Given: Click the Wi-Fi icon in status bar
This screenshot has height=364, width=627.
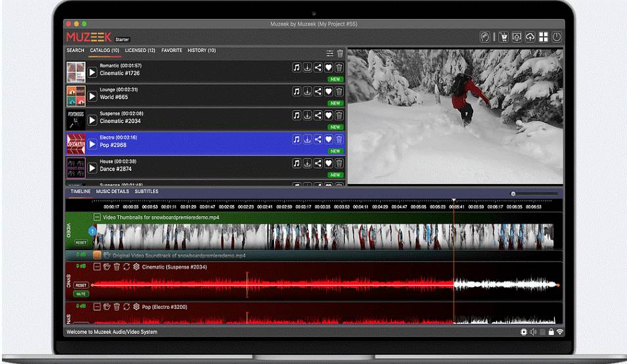Looking at the screenshot, I should tap(560, 332).
